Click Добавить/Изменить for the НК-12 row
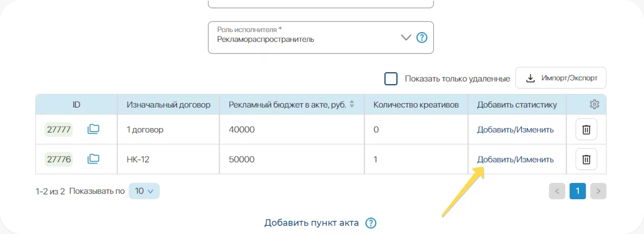 pos(515,159)
